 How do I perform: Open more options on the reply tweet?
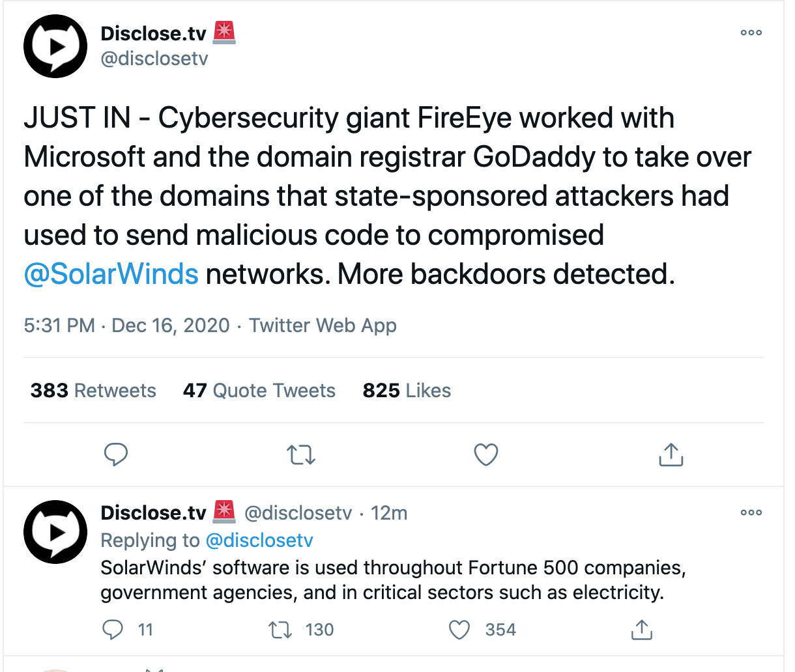tap(751, 512)
